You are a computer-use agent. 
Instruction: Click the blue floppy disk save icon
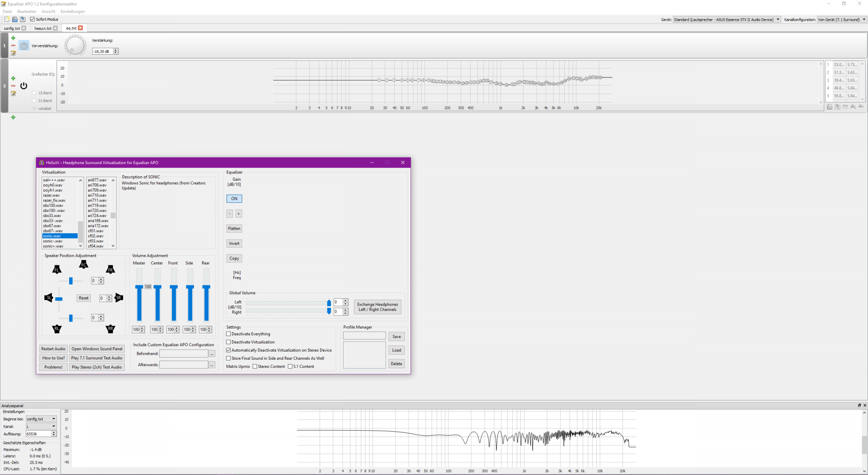click(15, 19)
